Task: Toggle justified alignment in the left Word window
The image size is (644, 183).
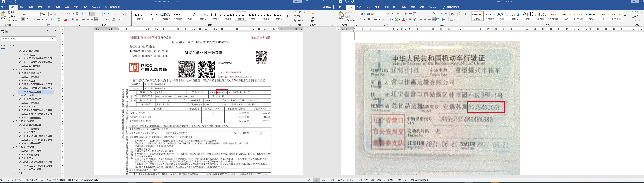Action: [96, 19]
